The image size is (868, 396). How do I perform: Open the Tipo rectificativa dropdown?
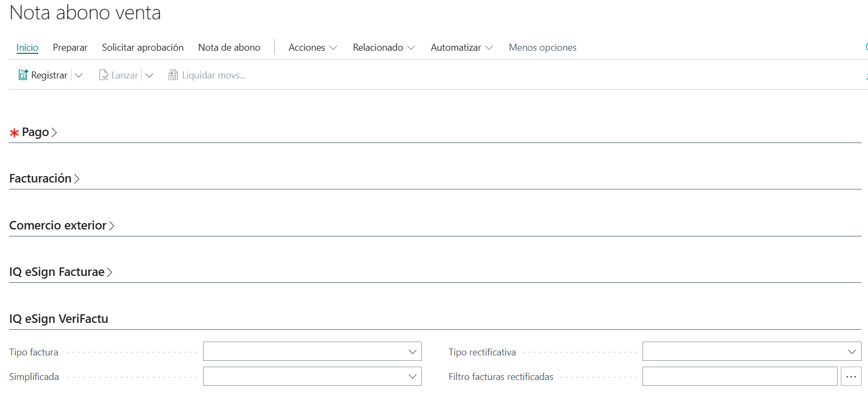[x=751, y=352]
